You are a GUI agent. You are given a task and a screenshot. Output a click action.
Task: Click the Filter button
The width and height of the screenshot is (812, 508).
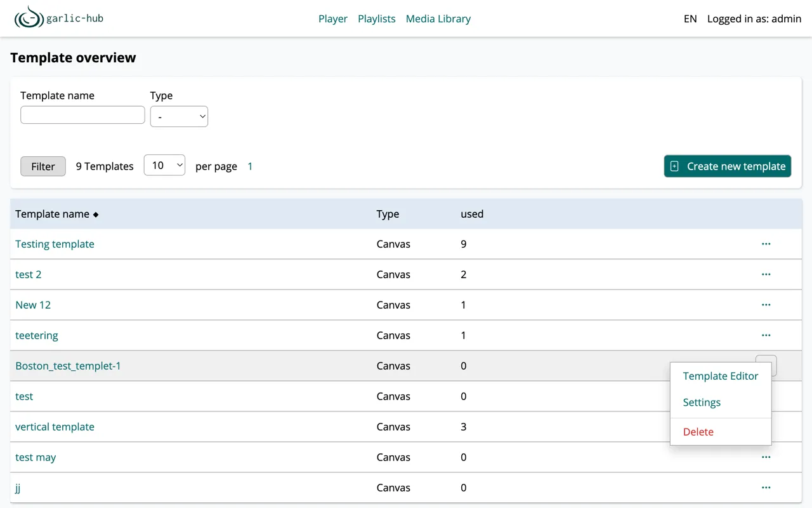[43, 166]
